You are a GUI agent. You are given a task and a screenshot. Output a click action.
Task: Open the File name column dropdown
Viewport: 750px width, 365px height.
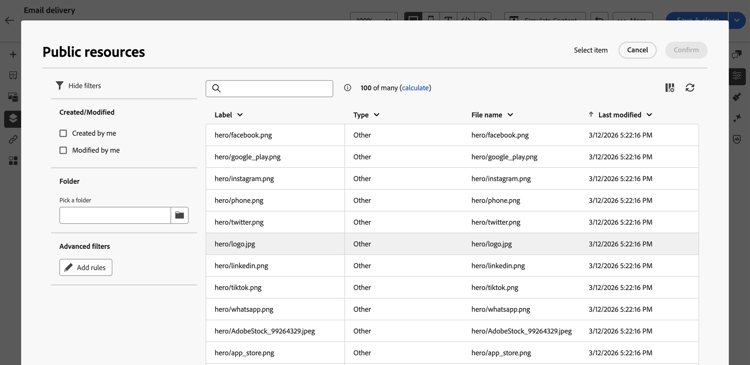tap(510, 115)
